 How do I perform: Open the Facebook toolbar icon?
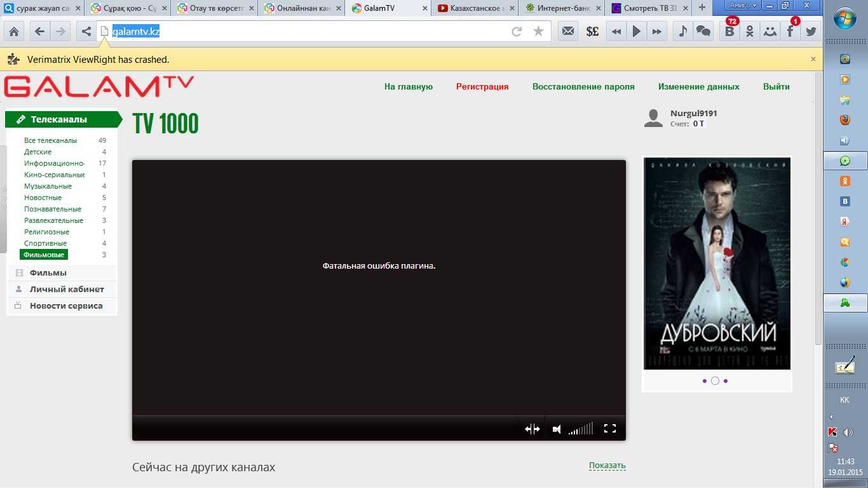click(790, 31)
